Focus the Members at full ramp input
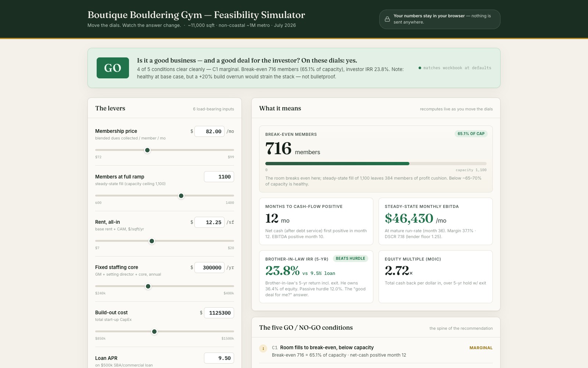The height and width of the screenshot is (368, 588). coord(219,177)
